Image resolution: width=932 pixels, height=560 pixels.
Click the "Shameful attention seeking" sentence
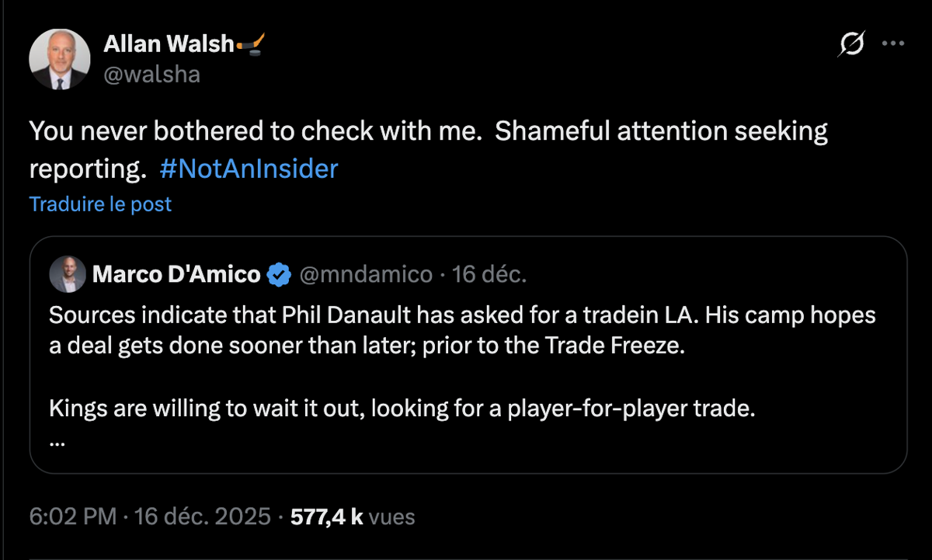pyautogui.click(x=660, y=132)
